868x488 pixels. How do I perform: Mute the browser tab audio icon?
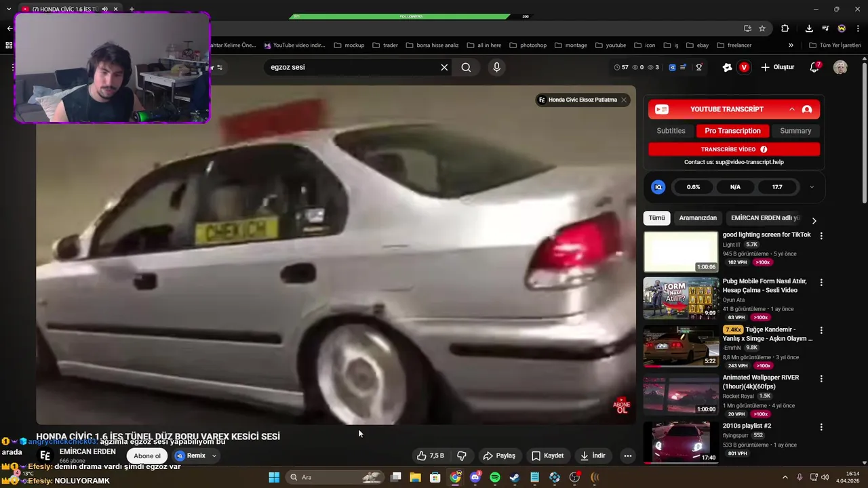104,9
